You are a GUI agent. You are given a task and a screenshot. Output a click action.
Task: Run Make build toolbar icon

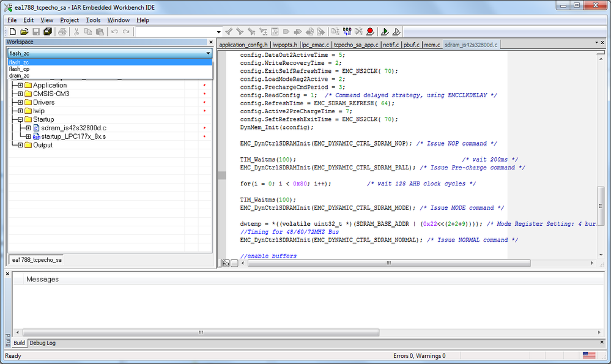pyautogui.click(x=347, y=32)
